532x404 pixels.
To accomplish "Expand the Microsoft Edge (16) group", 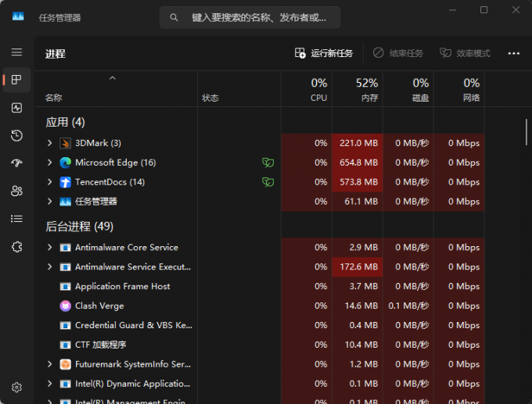I will [x=49, y=163].
